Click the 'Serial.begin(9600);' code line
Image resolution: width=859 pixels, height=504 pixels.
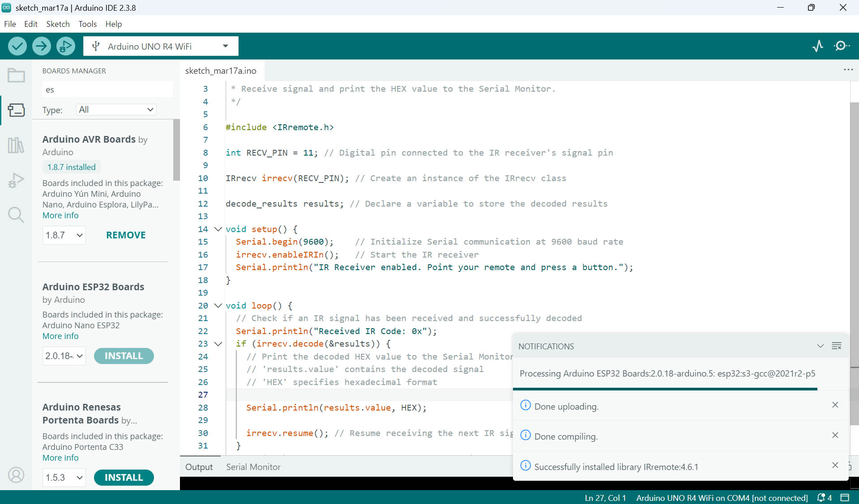tap(285, 242)
